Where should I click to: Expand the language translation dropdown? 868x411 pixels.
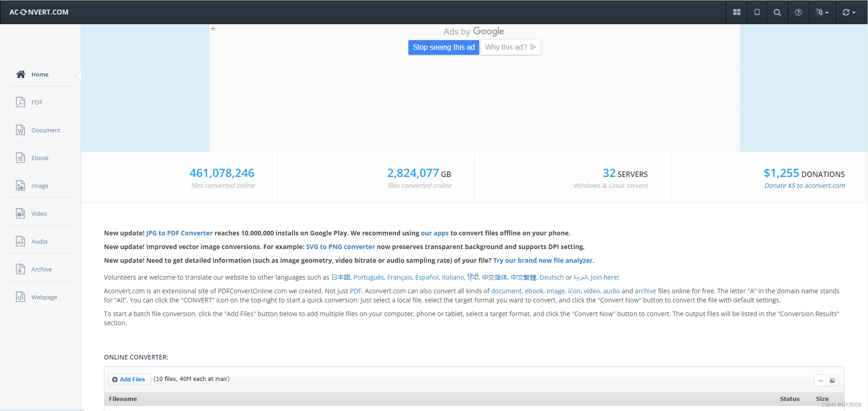[x=822, y=12]
